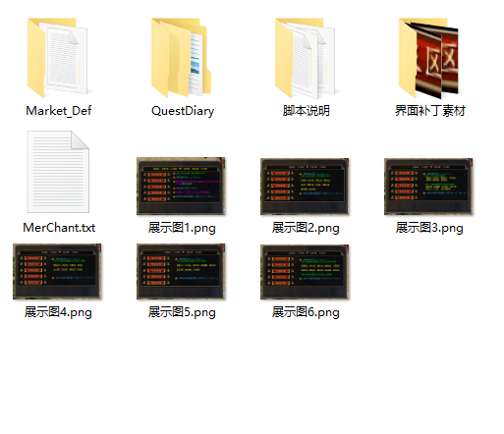Screen dimensions: 504x434
Task: Click the 展示图5.png file name label
Action: 182,312
